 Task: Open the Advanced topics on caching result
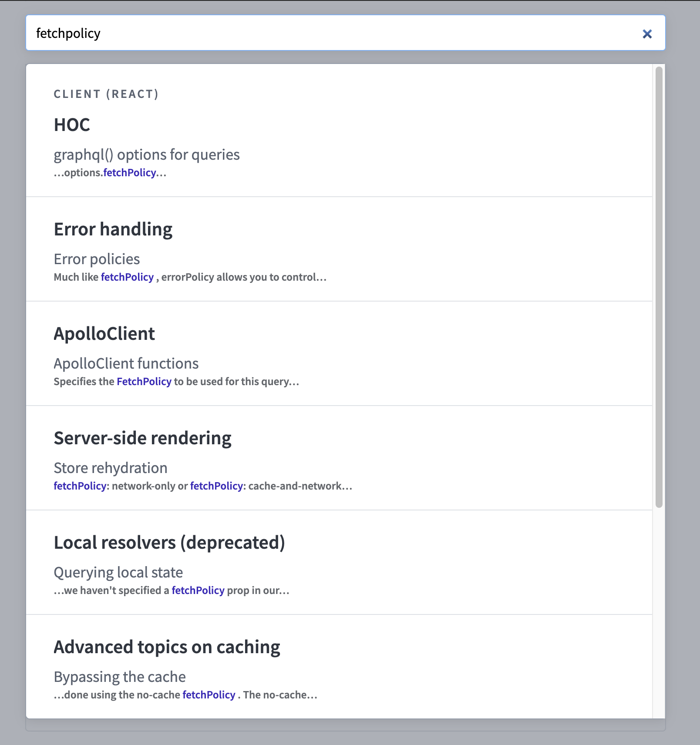(167, 647)
